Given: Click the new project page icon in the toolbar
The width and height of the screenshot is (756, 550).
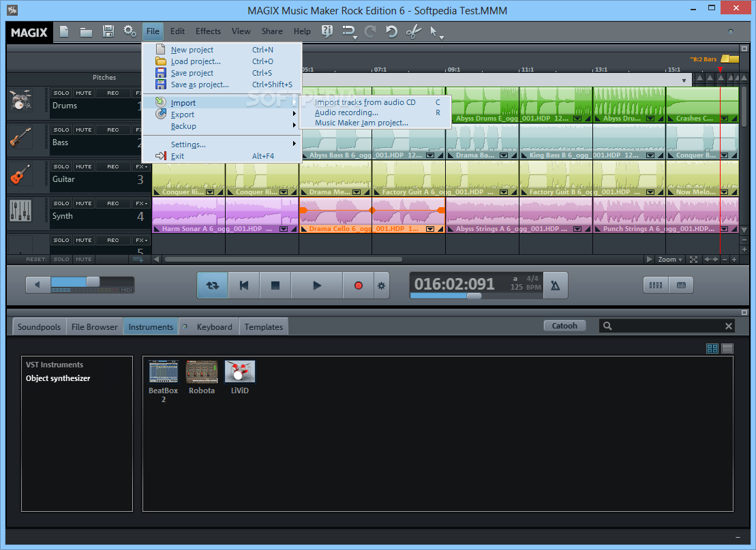Looking at the screenshot, I should [x=64, y=32].
